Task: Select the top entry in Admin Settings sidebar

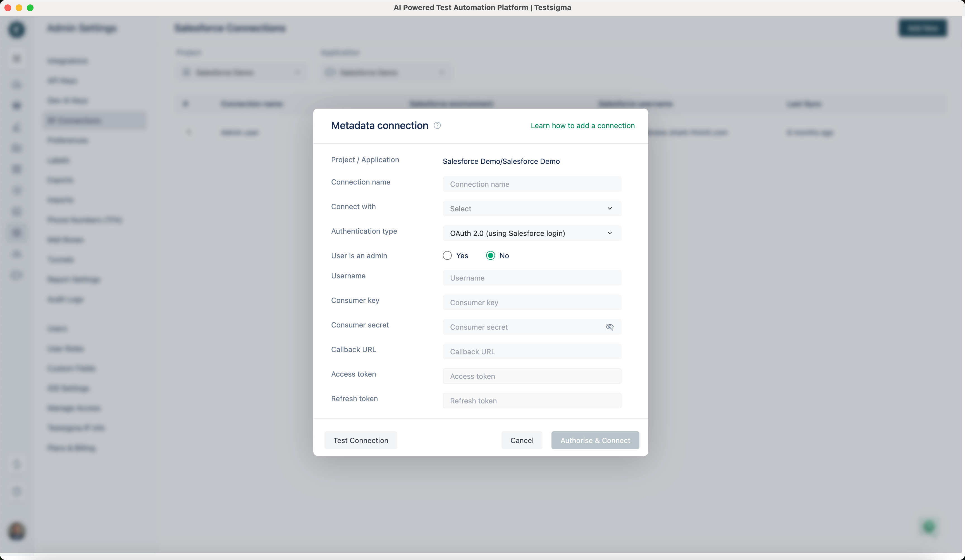Action: tap(67, 61)
